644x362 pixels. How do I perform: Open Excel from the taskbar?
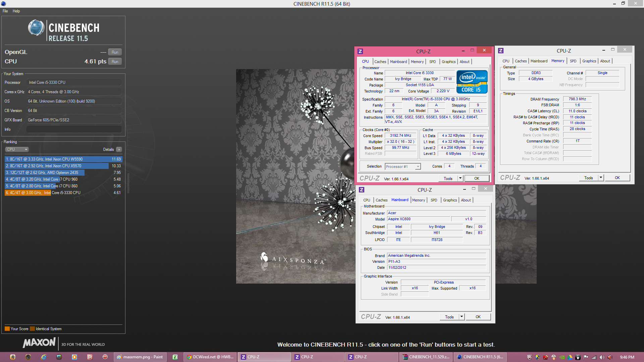(x=175, y=357)
